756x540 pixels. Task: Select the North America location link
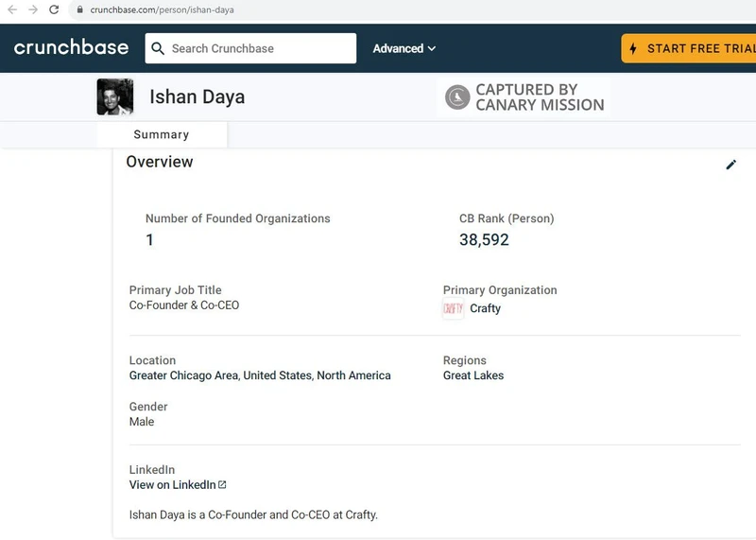353,375
